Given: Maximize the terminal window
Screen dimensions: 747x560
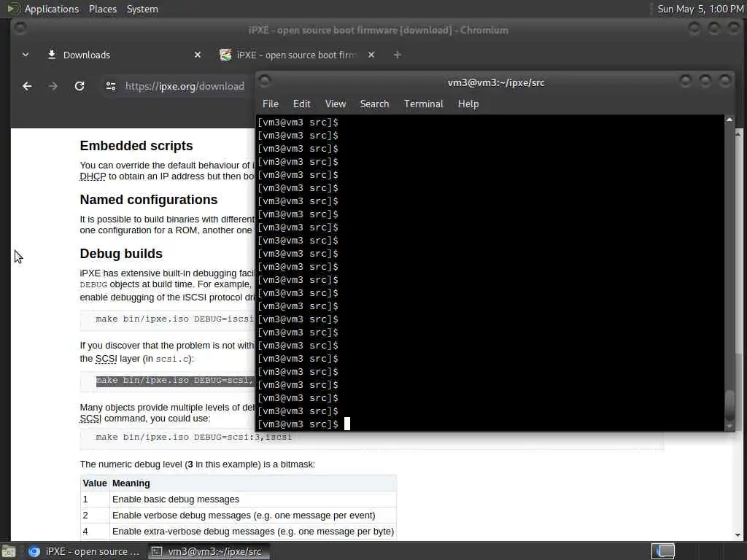Looking at the screenshot, I should click(705, 81).
